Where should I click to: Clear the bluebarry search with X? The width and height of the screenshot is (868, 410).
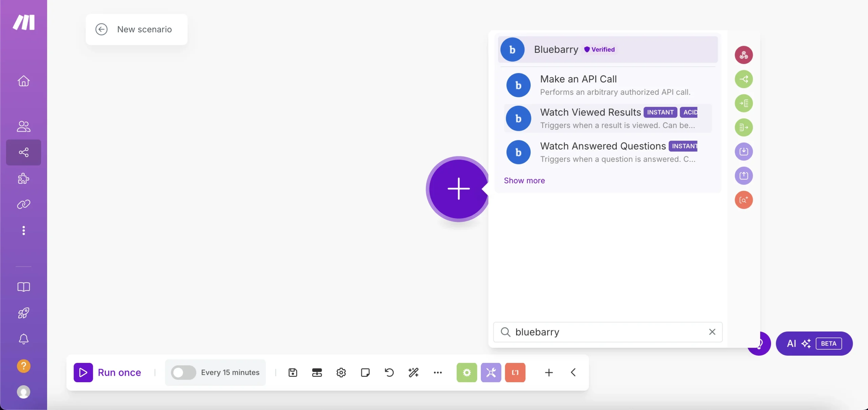[x=712, y=332]
